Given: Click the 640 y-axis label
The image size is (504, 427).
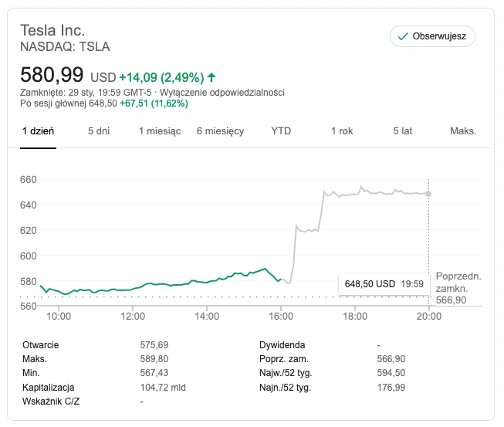Looking at the screenshot, I should pyautogui.click(x=29, y=205).
